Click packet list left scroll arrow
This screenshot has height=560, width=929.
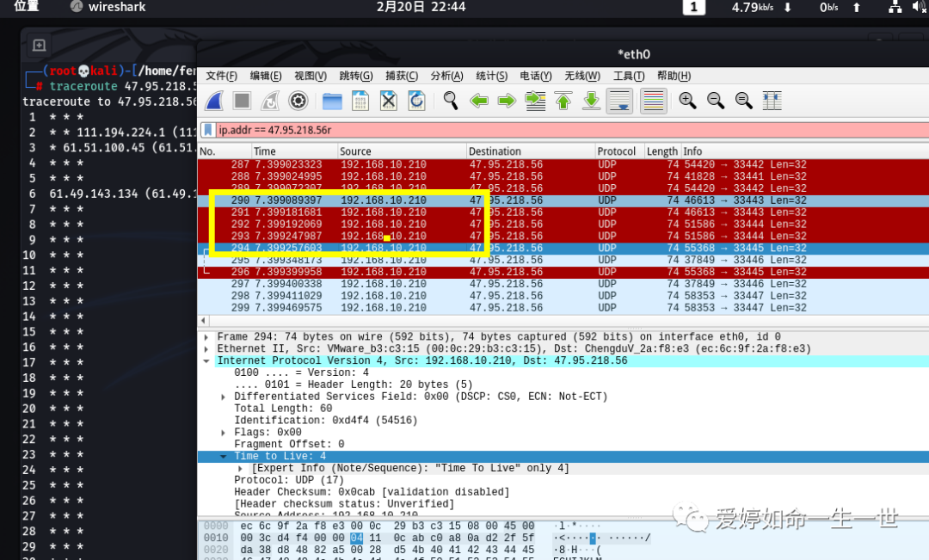203,321
